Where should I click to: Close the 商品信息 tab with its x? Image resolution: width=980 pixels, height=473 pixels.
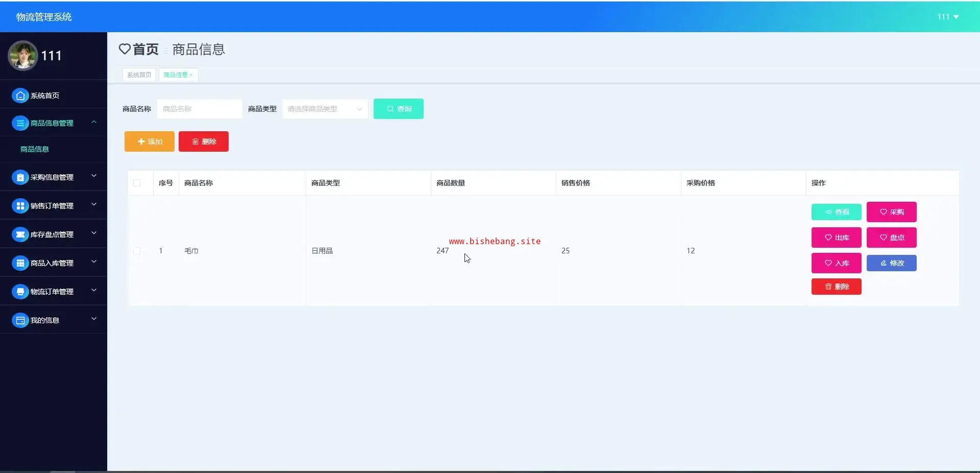coord(191,75)
